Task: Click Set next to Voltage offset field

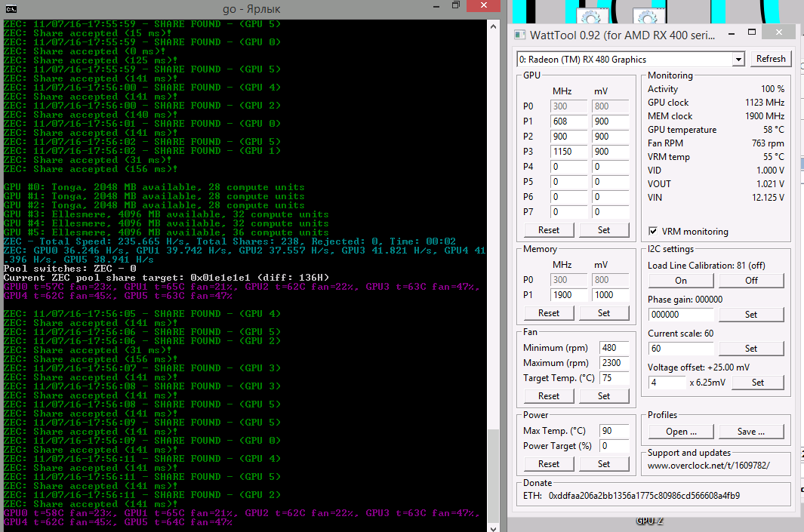Action: click(758, 383)
